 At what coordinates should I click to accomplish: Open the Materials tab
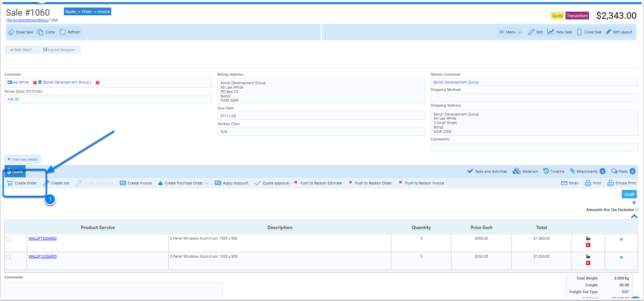click(x=525, y=171)
